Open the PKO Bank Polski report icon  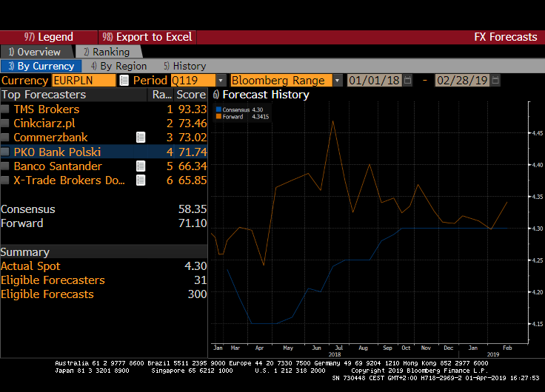[141, 152]
